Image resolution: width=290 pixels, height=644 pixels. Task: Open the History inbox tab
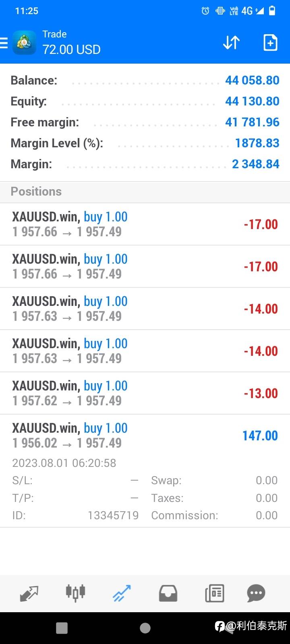(168, 593)
